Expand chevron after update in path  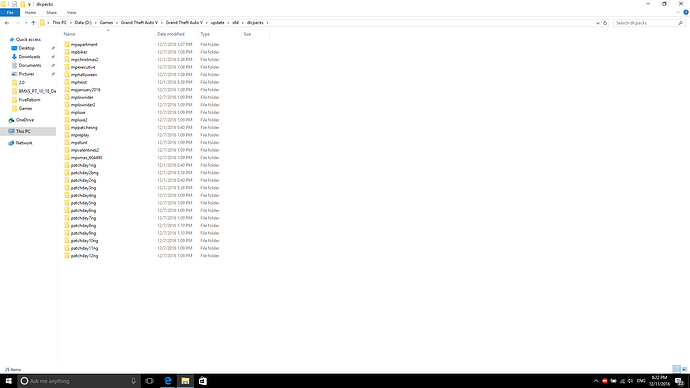click(x=228, y=23)
